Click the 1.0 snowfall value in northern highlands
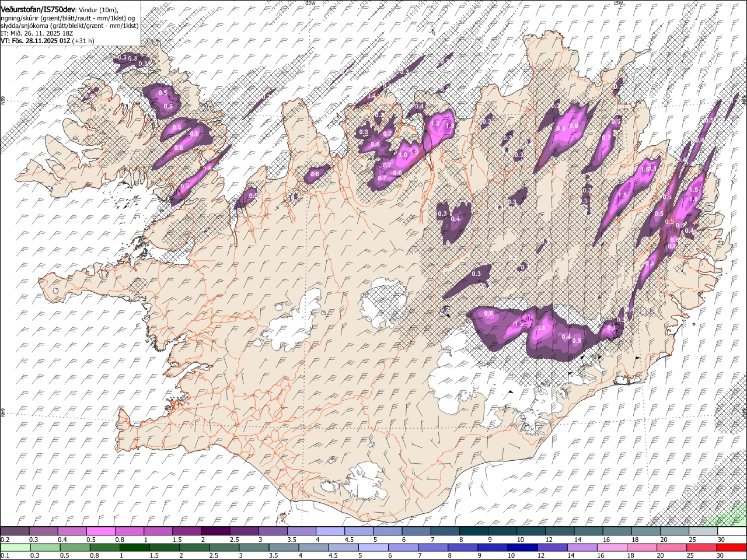Viewport: 747px width, 560px height. (403, 155)
